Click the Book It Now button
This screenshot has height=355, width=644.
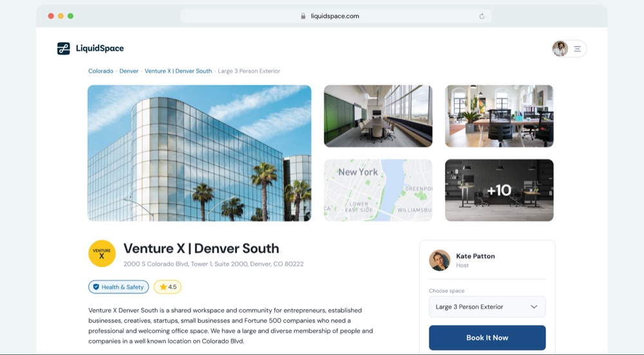(x=487, y=338)
